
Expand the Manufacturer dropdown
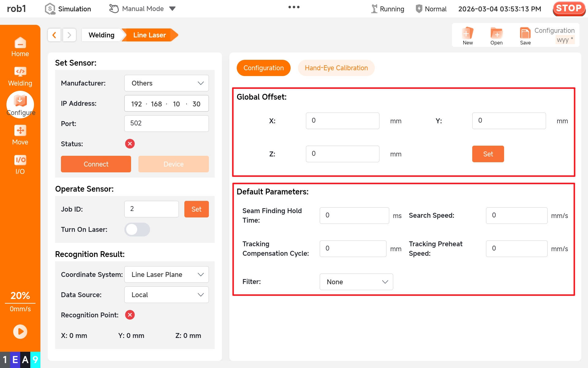pyautogui.click(x=166, y=83)
